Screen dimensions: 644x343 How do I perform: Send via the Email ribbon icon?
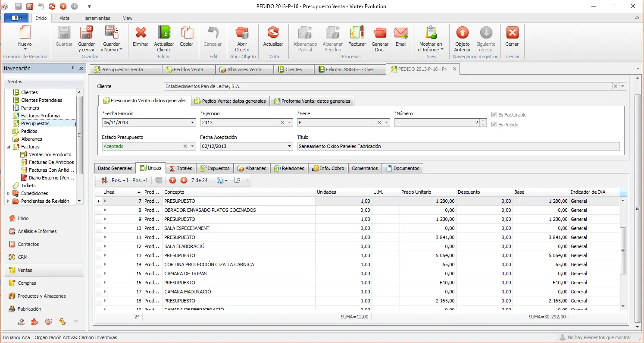click(401, 33)
